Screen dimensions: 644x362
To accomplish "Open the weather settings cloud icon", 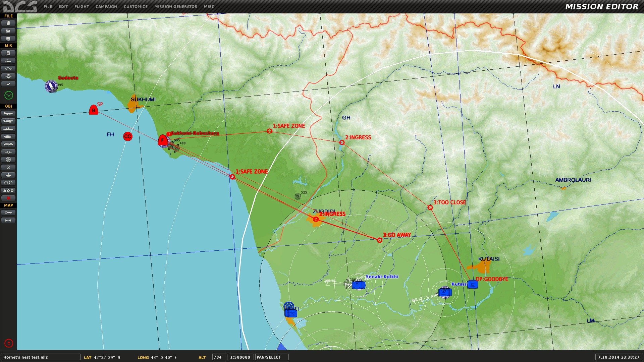I will pos(8,61).
